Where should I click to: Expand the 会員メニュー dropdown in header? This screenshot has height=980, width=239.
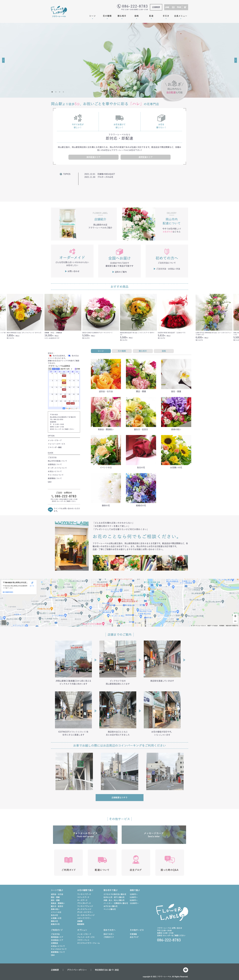tap(181, 16)
